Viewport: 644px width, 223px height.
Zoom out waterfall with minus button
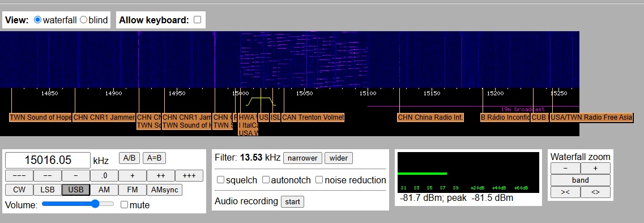point(565,169)
